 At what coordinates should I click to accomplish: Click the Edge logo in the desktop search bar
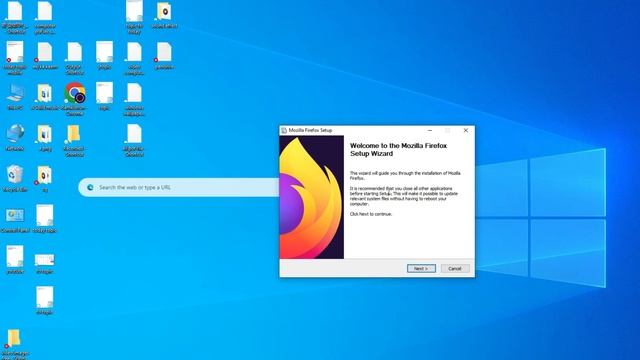90,187
